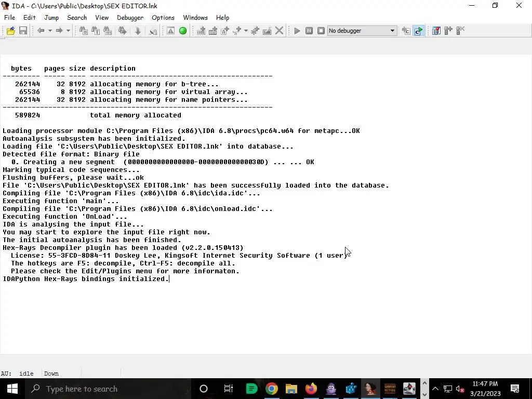
Task: Open the Edit menu
Action: coord(30,18)
